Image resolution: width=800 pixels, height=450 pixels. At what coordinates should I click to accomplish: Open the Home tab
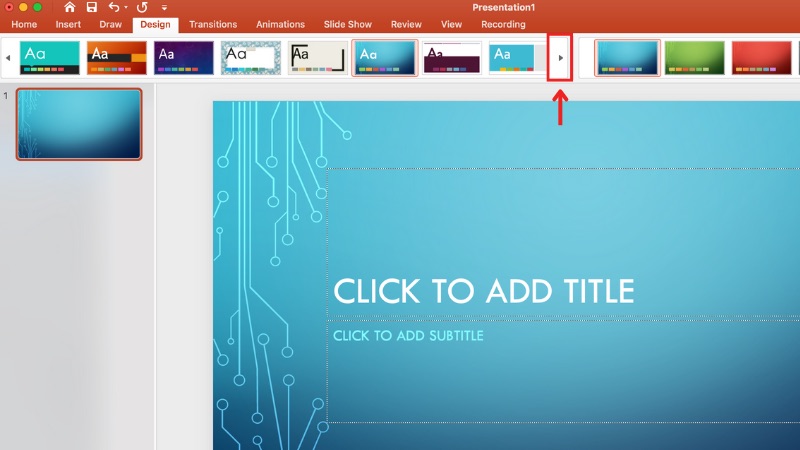[x=24, y=24]
